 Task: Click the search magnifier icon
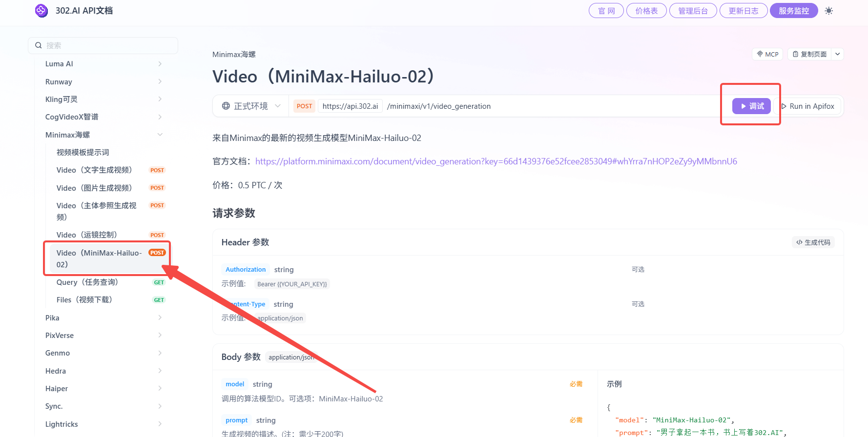point(39,45)
